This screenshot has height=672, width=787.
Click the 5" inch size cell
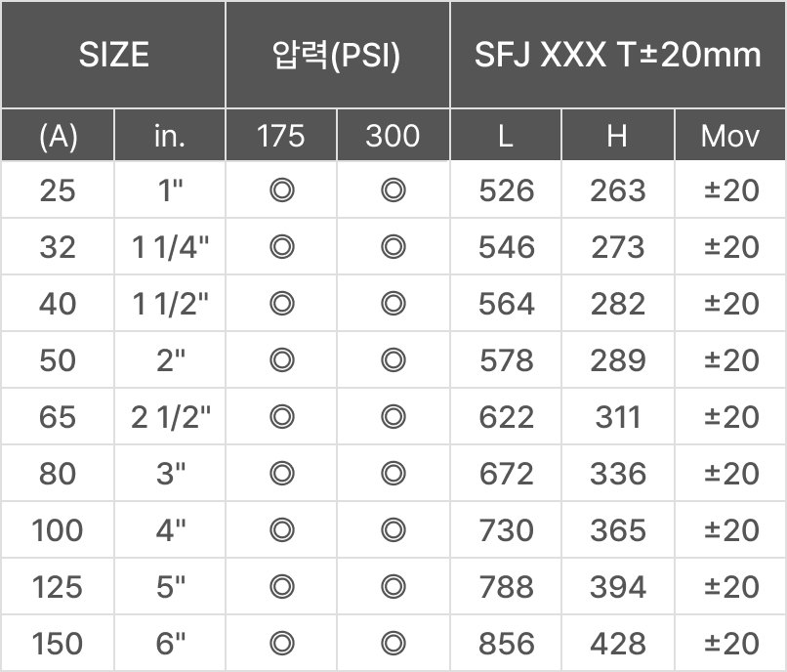point(170,587)
